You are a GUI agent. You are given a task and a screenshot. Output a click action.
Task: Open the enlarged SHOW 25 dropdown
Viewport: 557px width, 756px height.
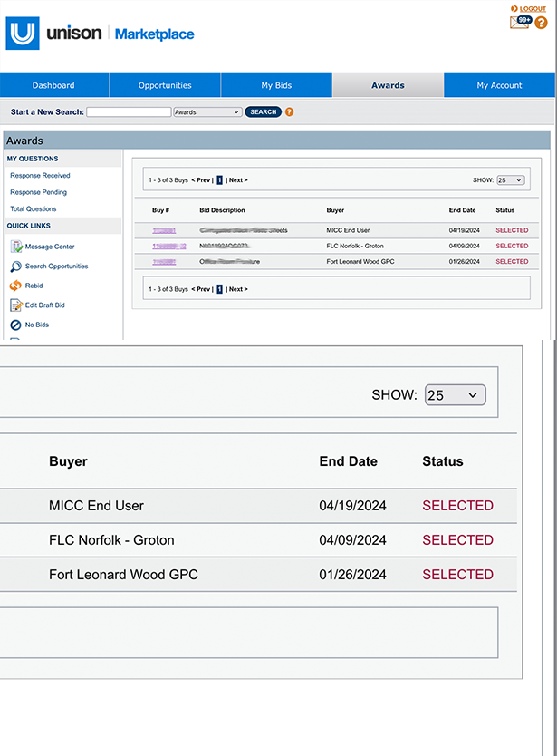[x=455, y=395]
